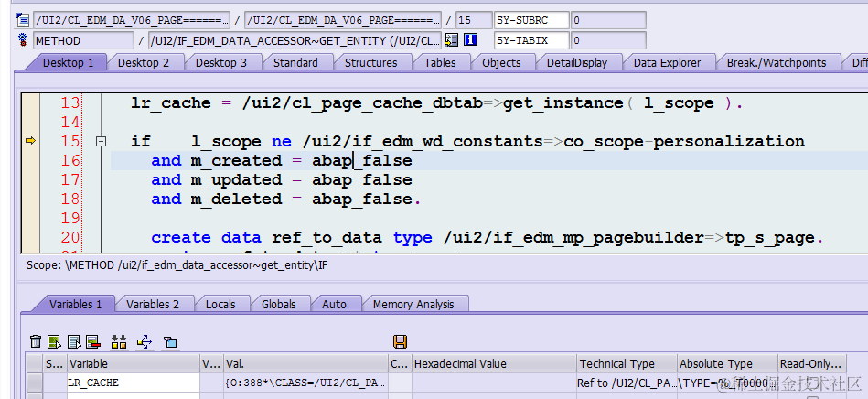868x399 pixels.
Task: Click the blue information icon
Action: coord(470,40)
